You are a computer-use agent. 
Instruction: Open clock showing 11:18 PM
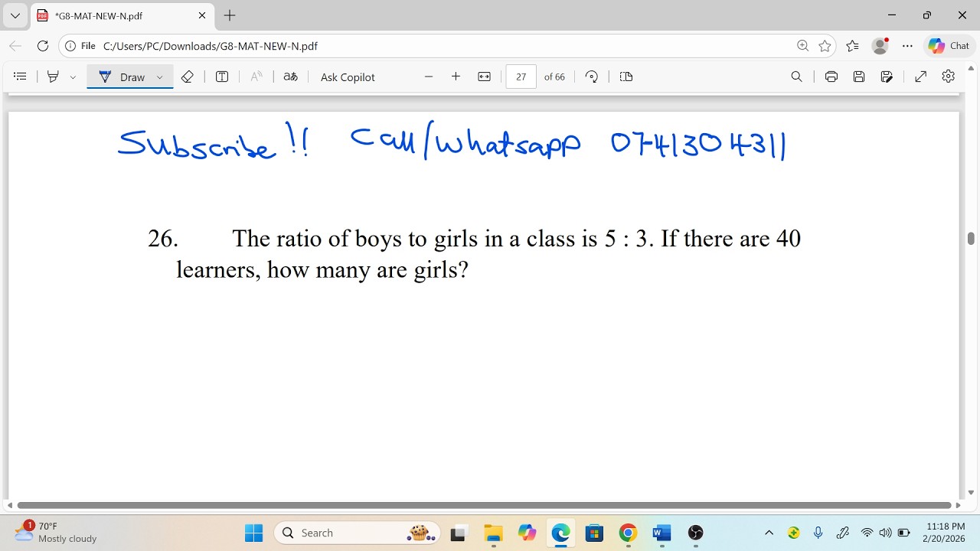946,533
